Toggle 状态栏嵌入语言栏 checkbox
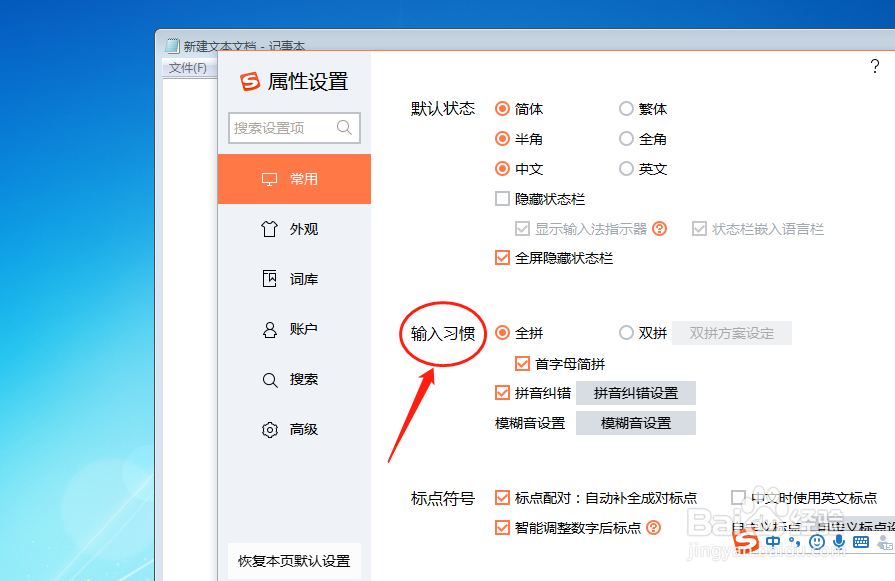 pos(699,229)
